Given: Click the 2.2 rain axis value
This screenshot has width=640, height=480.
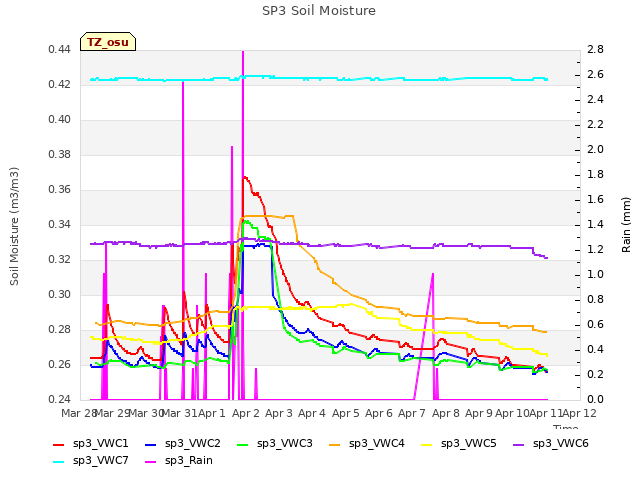Looking at the screenshot, I should click(595, 124).
